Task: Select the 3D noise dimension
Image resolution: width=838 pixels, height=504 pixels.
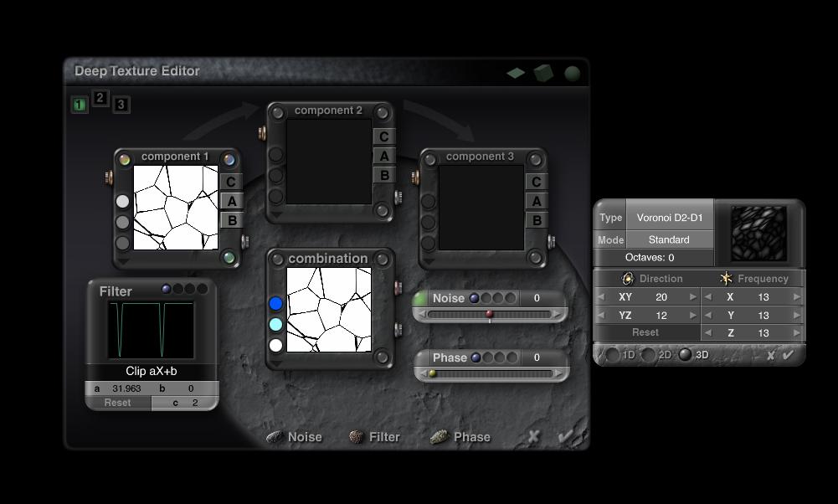Action: 685,355
